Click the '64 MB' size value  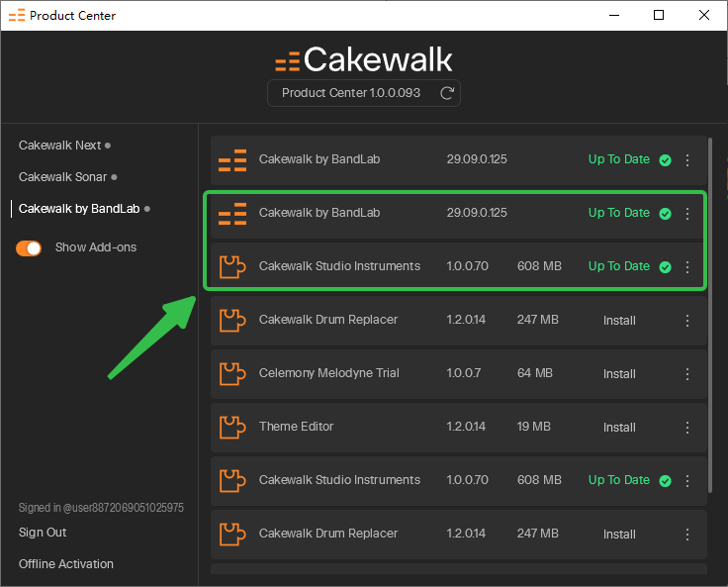click(x=535, y=373)
